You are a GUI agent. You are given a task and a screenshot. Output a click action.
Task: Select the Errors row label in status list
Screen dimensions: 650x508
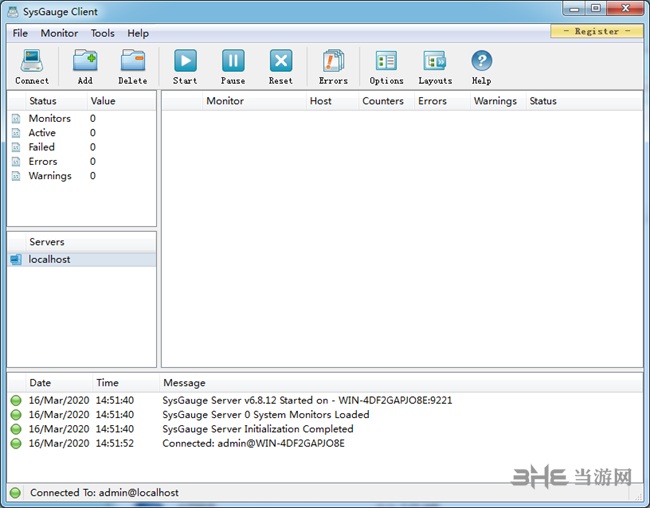(x=43, y=162)
